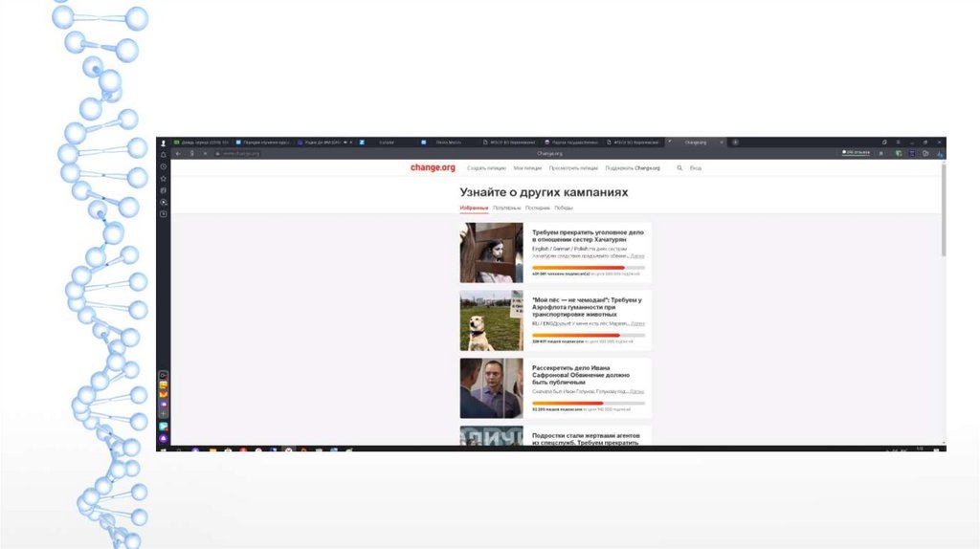
Task: Click the plus icon in the lower sidebar
Action: coord(163,414)
